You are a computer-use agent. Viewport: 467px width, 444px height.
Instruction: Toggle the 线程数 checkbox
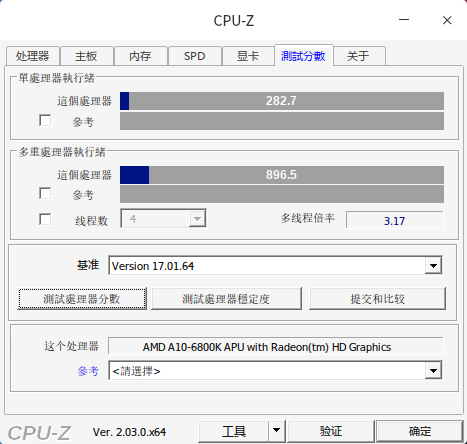coord(45,219)
